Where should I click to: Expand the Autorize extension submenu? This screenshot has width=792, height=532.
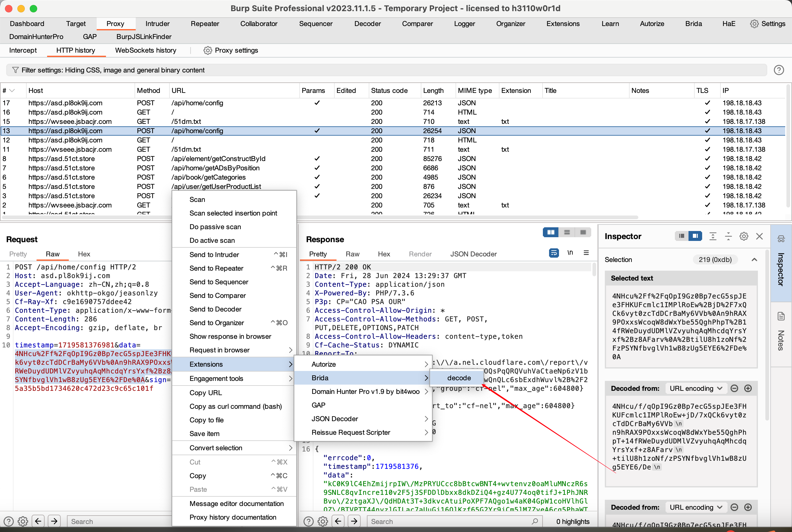click(363, 364)
